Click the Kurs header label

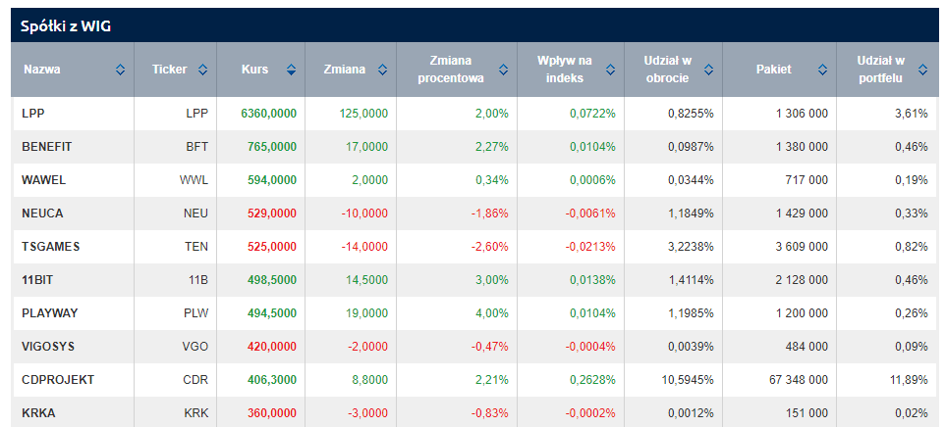[x=254, y=70]
